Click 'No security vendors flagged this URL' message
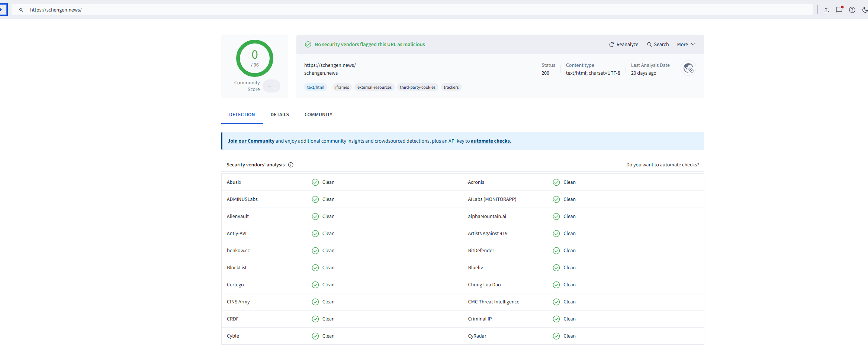Viewport: 868px width, 345px height. [370, 45]
